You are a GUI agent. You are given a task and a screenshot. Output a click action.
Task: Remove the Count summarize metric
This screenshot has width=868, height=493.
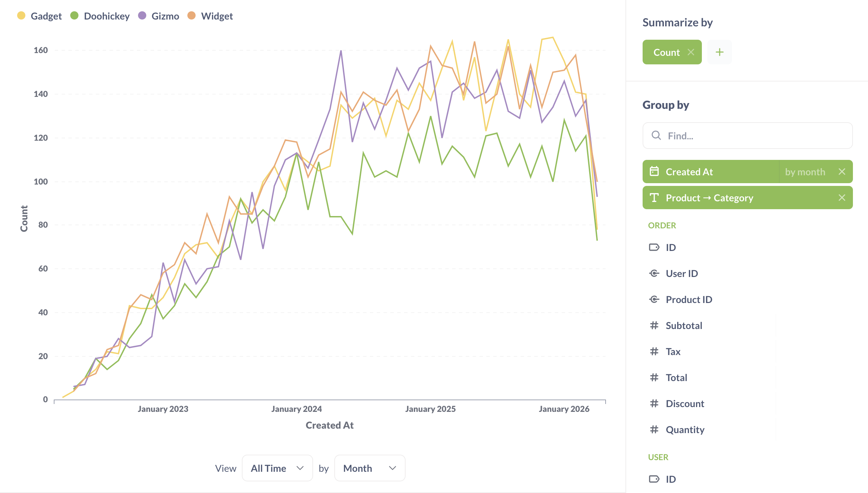pos(691,52)
